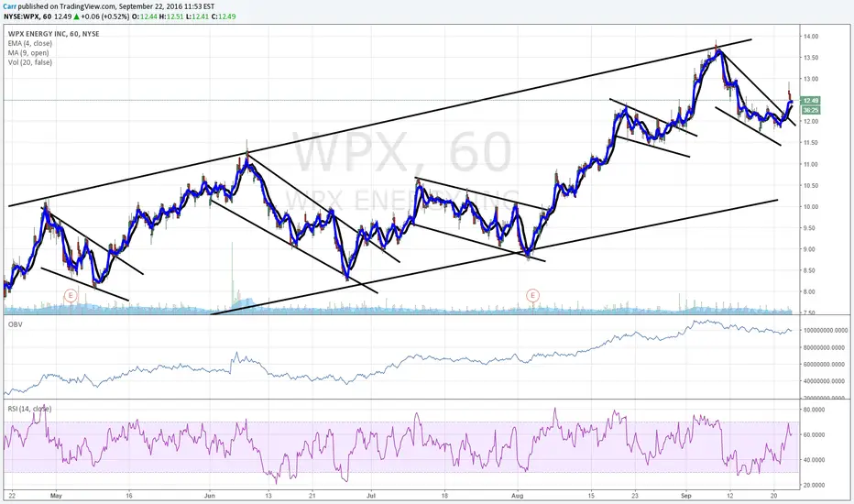Click the '21' date tick on time axis
854x504 pixels.
[312, 496]
